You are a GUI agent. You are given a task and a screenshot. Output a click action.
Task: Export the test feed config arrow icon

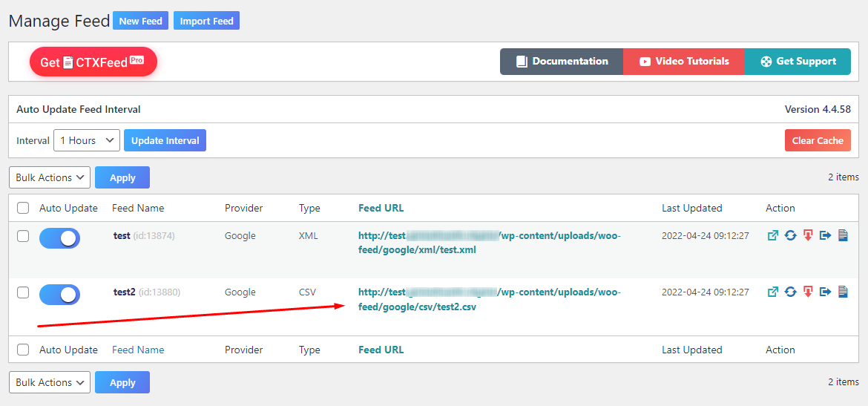click(826, 236)
